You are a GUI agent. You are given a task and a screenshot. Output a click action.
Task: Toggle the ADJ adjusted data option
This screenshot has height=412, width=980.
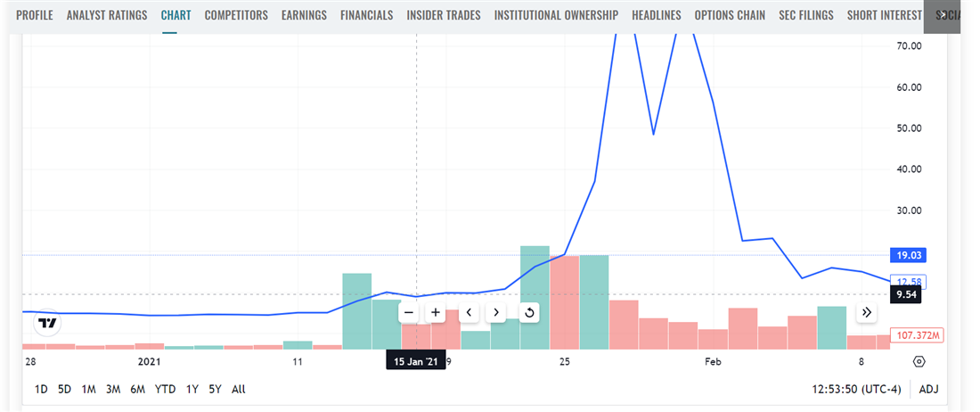click(928, 390)
